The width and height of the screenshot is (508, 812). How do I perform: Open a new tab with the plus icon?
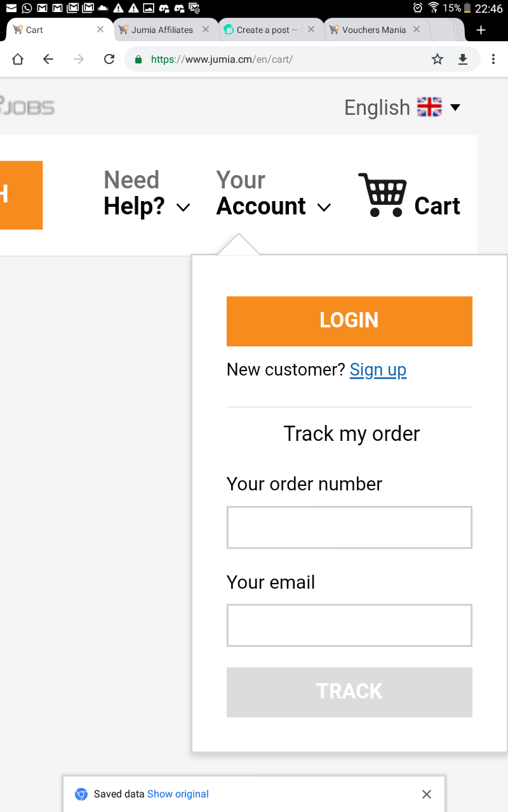click(481, 30)
